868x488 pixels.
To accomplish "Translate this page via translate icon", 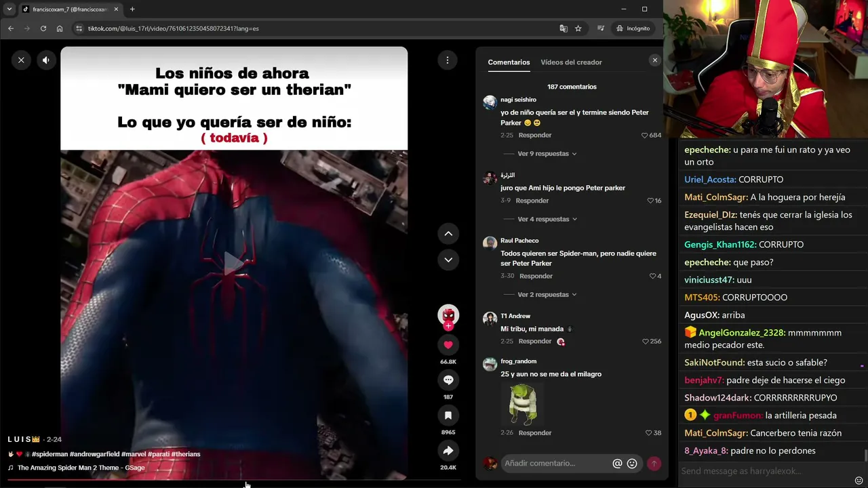I will point(563,28).
